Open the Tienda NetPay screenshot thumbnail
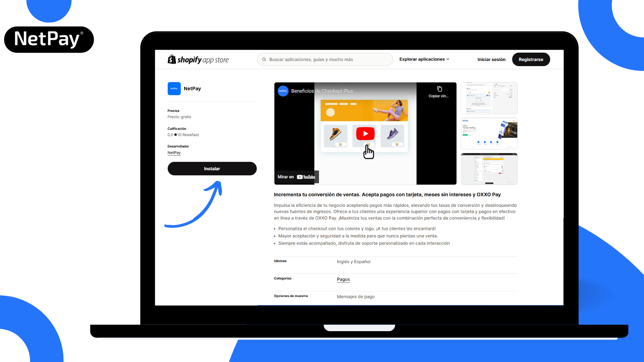 click(489, 133)
